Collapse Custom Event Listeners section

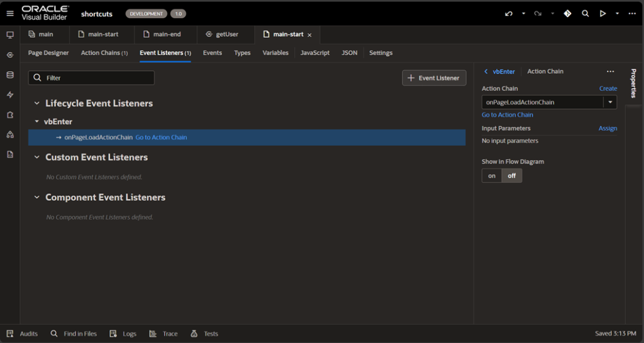[37, 157]
